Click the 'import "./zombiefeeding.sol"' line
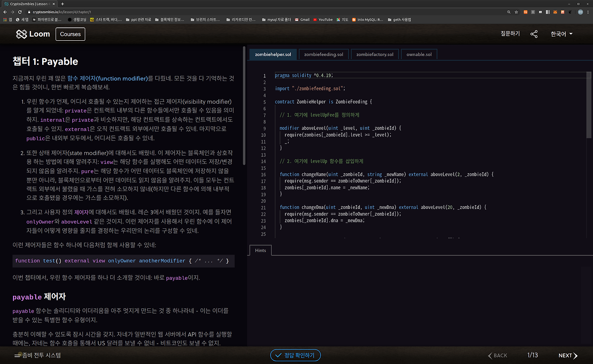593x364 pixels. (310, 89)
